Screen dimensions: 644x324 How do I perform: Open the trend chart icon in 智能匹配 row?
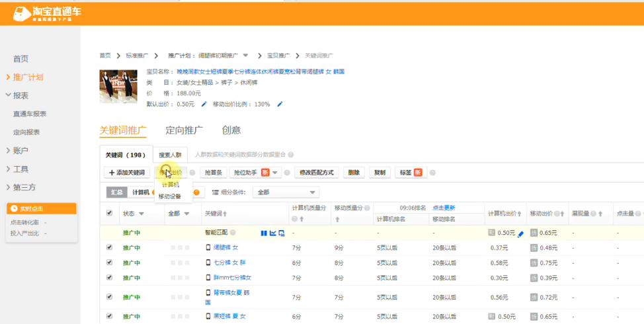pos(272,233)
